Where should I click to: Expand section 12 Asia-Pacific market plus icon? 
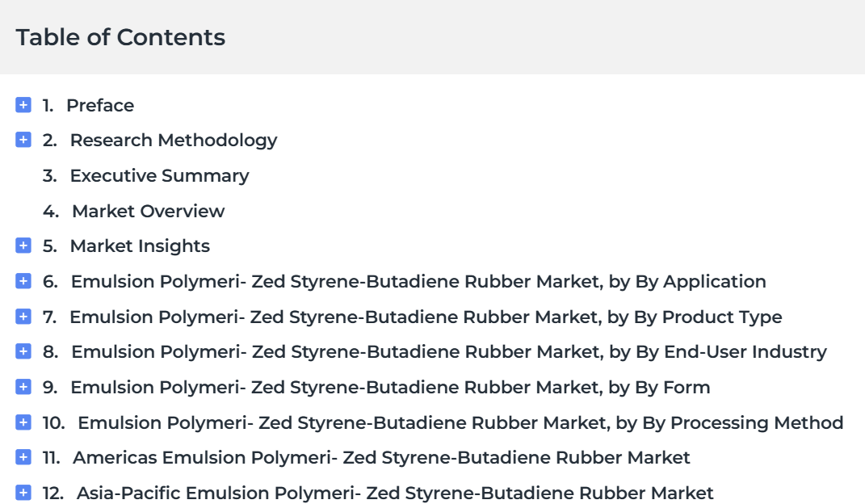(23, 493)
